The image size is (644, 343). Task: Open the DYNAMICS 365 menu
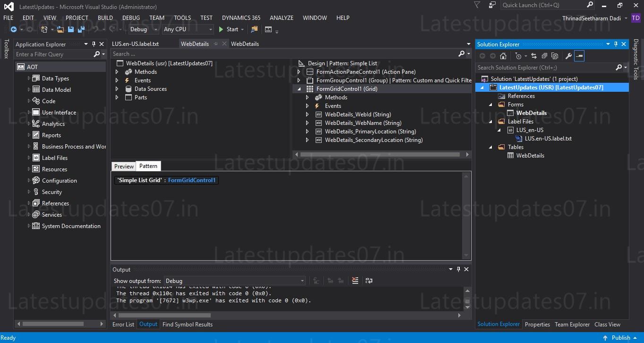(241, 18)
